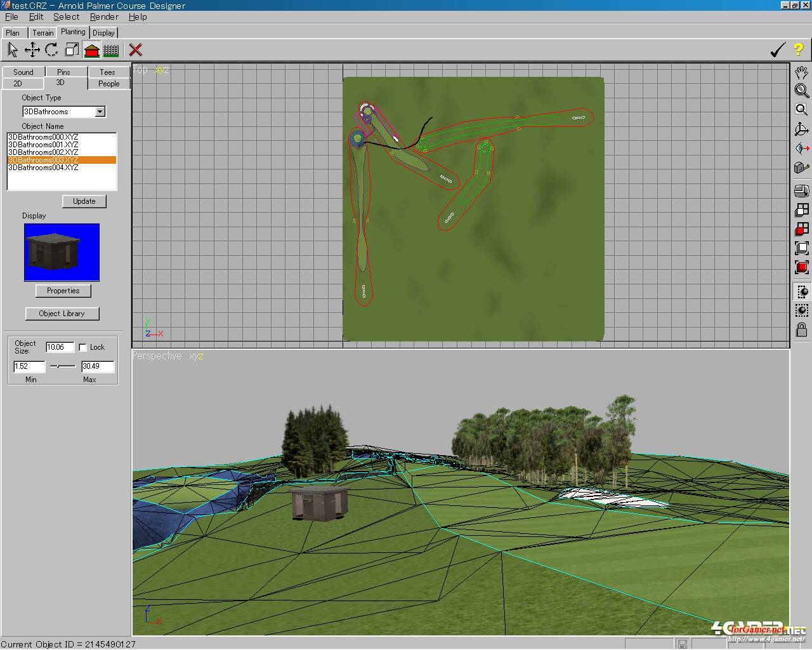Select the fence placement tool
812x650 pixels.
tap(111, 50)
